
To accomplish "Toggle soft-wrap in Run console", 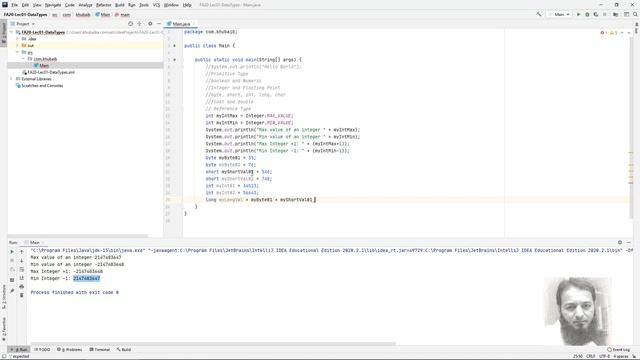I will tap(22, 269).
